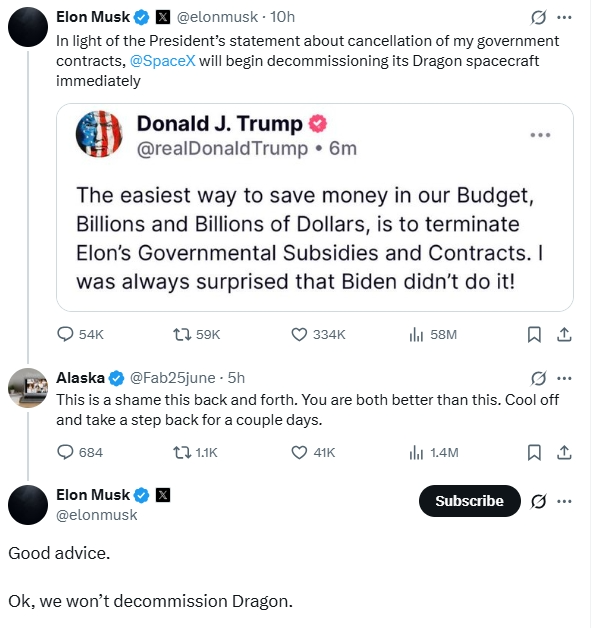Subscribe to Elon Musk

tap(469, 501)
